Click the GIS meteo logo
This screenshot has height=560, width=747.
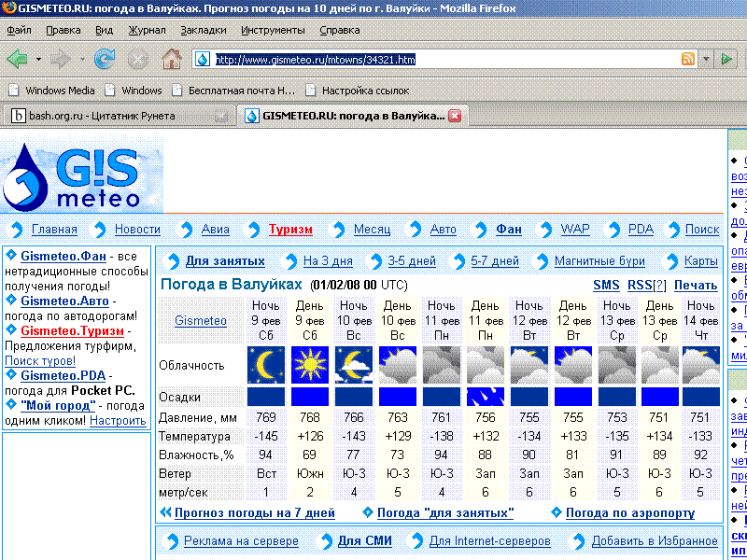(x=82, y=175)
